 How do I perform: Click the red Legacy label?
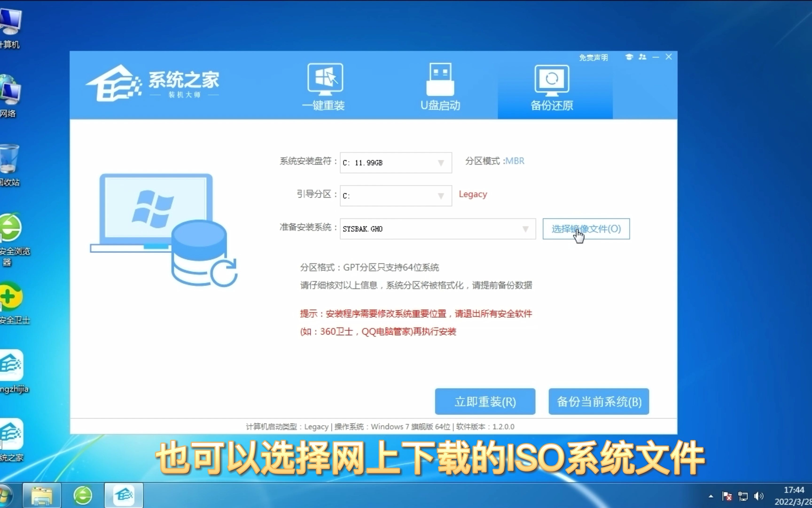coord(473,194)
